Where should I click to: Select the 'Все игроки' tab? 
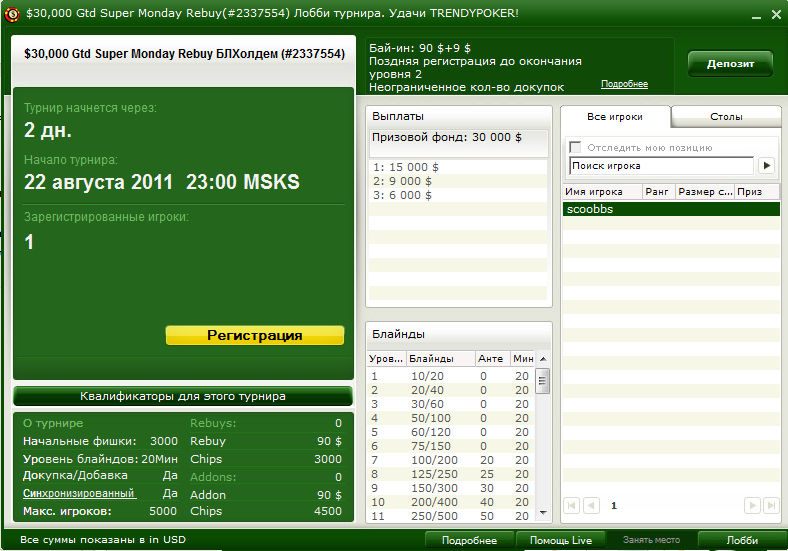click(x=615, y=117)
